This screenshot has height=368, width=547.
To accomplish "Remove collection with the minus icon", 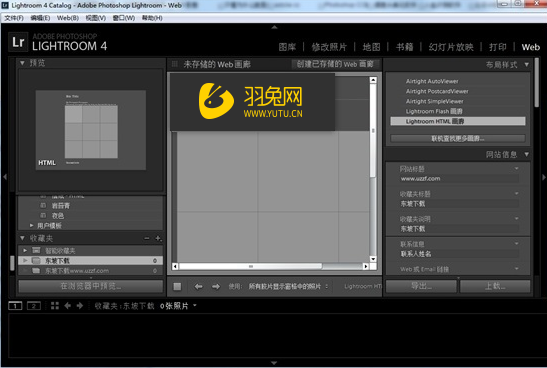I will [x=147, y=238].
